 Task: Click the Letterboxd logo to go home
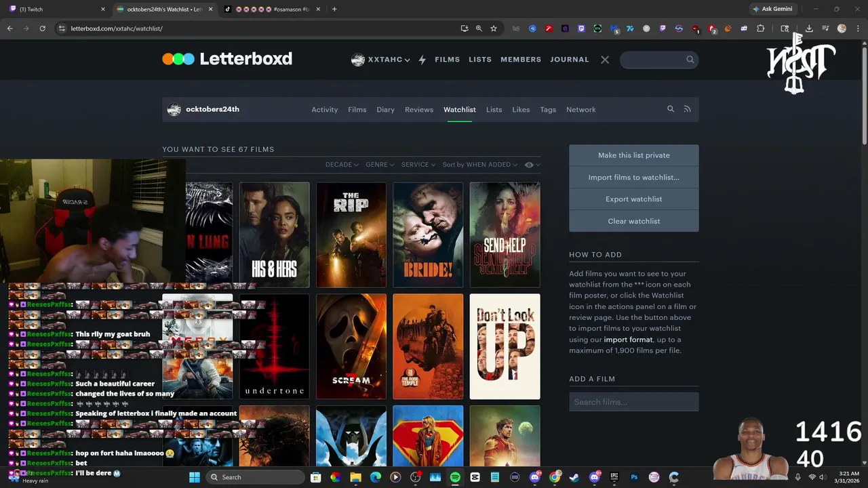[227, 59]
